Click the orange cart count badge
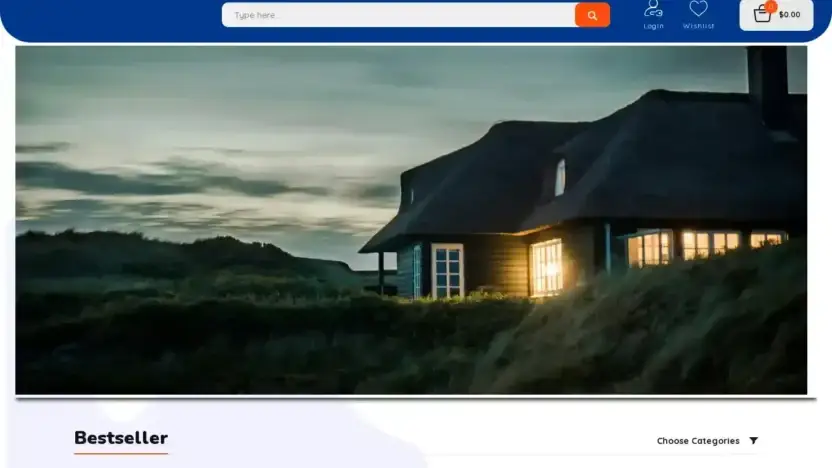Viewport: 832px width, 468px height. click(770, 6)
